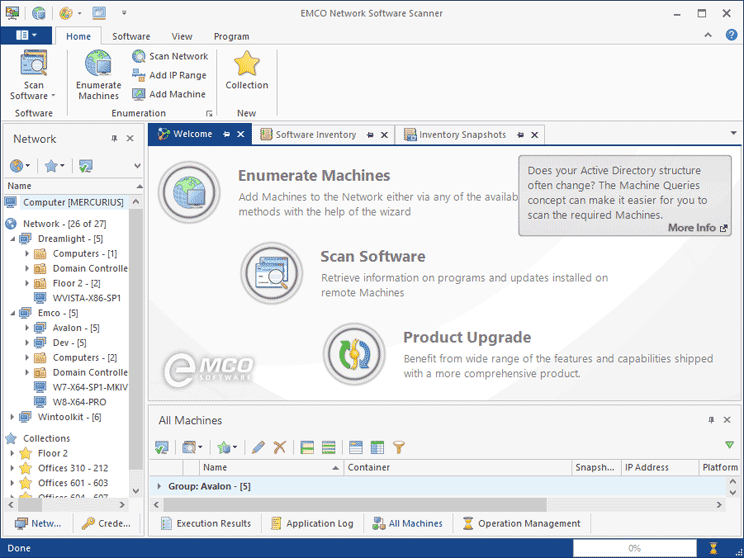Close the Welcome tab
744x558 pixels.
pyautogui.click(x=241, y=134)
